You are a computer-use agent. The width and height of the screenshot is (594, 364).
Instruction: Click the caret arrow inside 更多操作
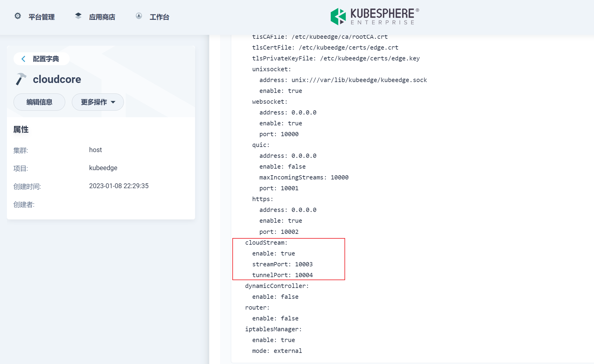tap(113, 102)
